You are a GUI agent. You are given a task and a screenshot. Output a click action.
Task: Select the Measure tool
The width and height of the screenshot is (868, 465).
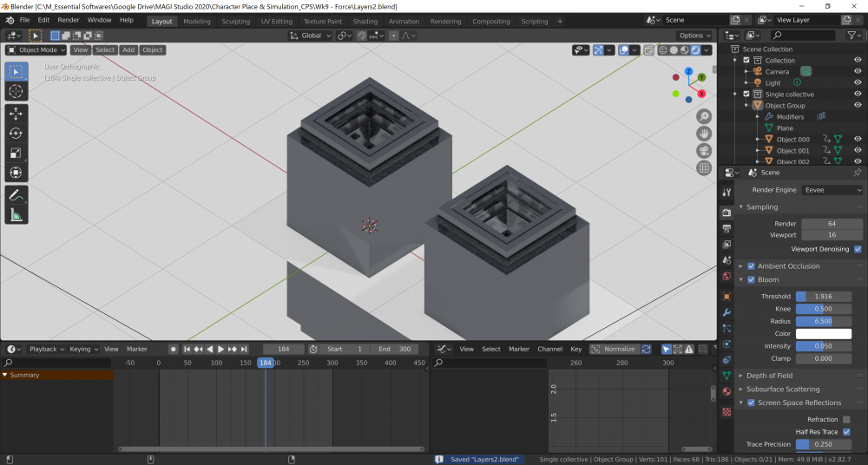[x=16, y=215]
